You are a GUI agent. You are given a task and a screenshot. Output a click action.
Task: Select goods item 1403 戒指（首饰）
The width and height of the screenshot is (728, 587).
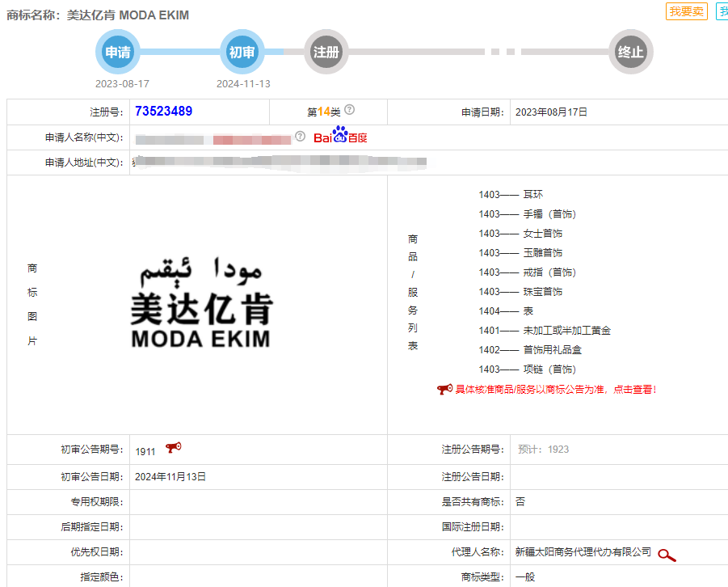[x=528, y=272]
